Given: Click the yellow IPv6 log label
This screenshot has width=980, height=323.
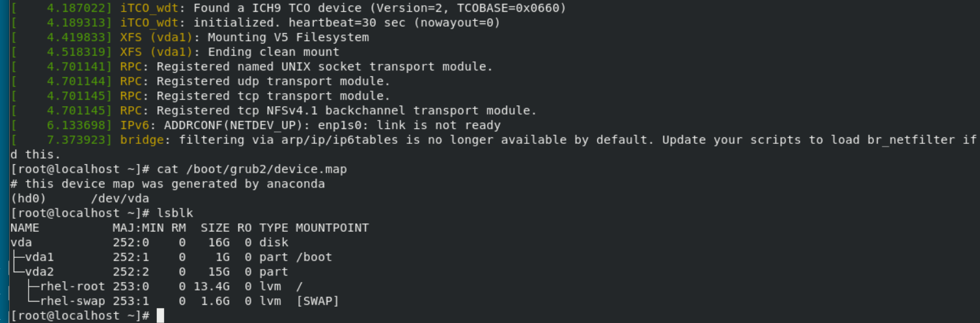Looking at the screenshot, I should tap(135, 126).
